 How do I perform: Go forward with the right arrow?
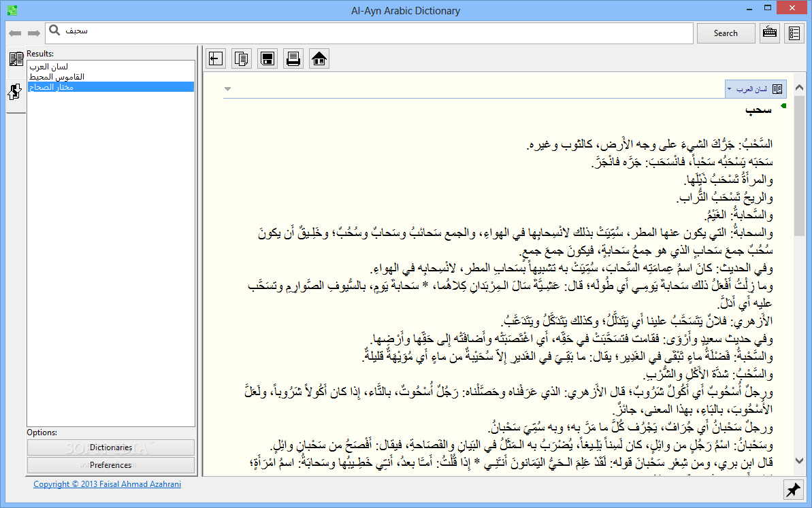[x=34, y=33]
